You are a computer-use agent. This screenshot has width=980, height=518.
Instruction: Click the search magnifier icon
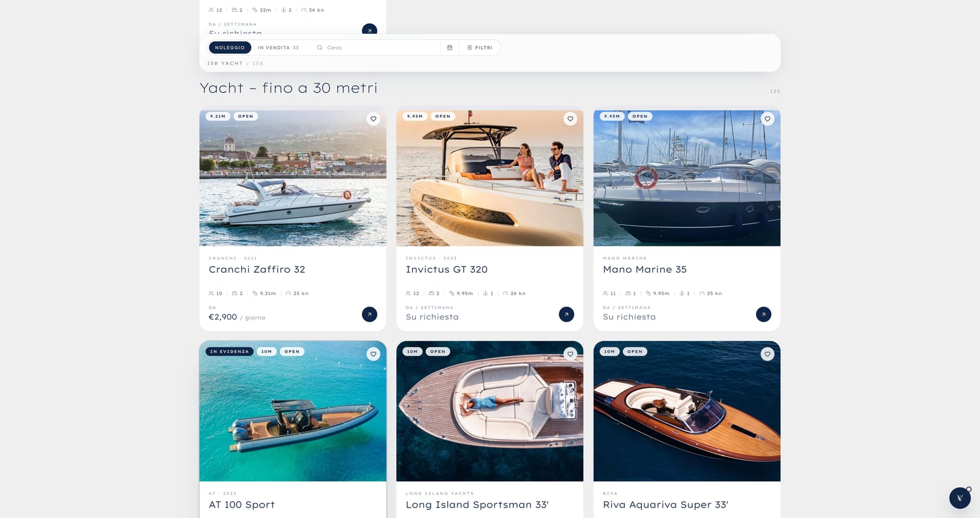coord(319,47)
